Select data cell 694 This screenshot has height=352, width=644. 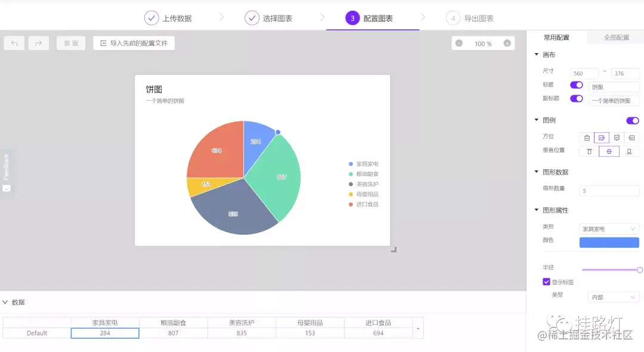[378, 333]
